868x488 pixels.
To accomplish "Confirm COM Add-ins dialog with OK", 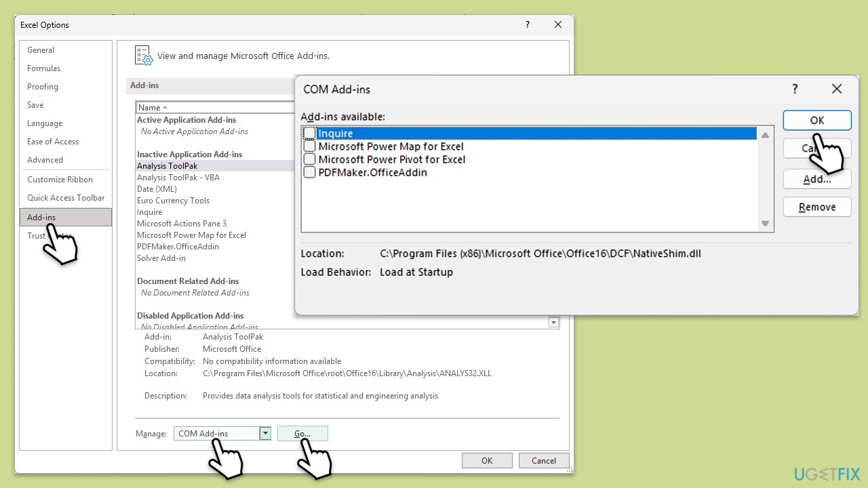I will (817, 120).
